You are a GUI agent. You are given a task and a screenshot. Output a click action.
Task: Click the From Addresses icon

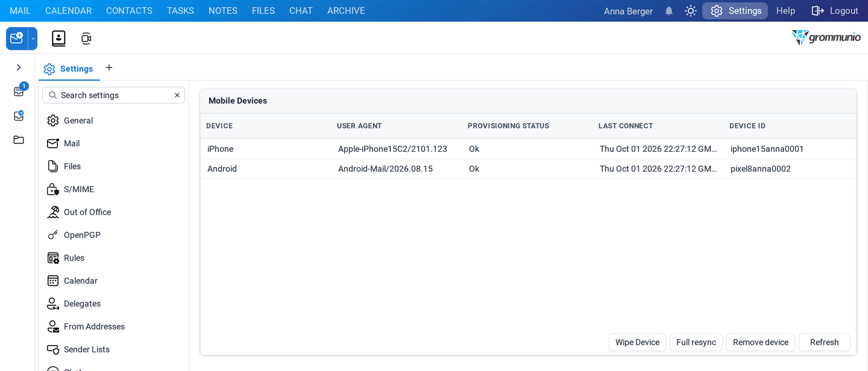click(53, 326)
